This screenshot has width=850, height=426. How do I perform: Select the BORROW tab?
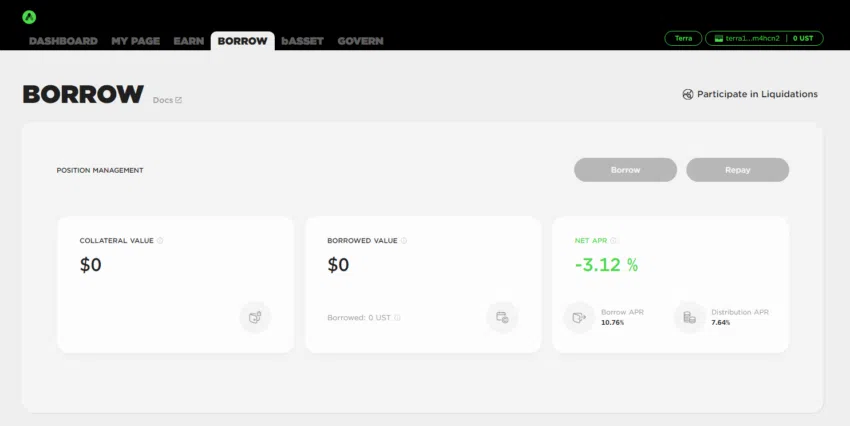(x=242, y=41)
